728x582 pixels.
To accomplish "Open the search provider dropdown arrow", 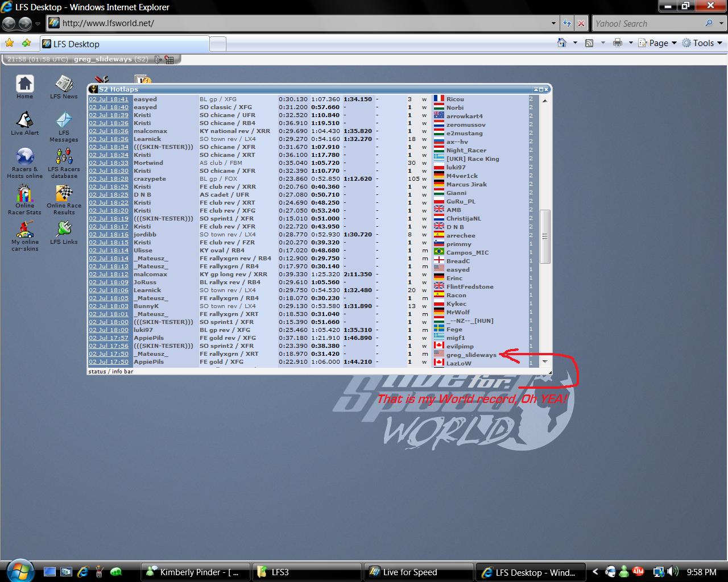I will pyautogui.click(x=720, y=23).
